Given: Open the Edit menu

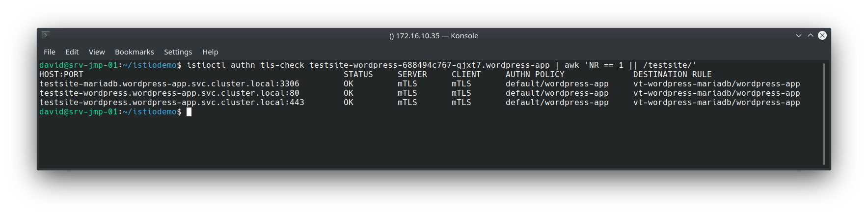Looking at the screenshot, I should (x=72, y=52).
